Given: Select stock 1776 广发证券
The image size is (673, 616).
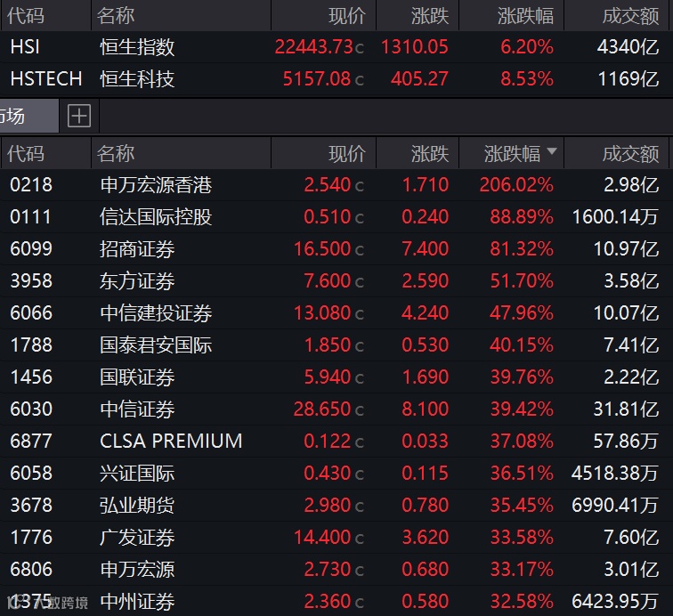Looking at the screenshot, I should 336,538.
